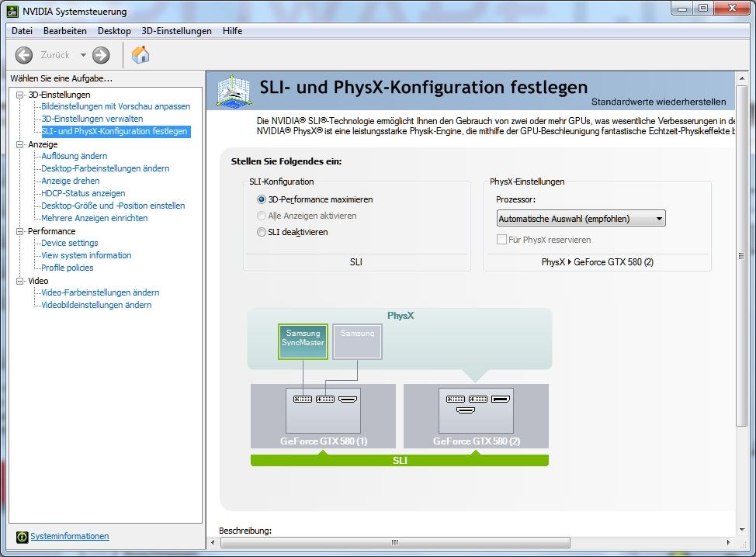The height and width of the screenshot is (557, 756).
Task: Open Mehrere Anzeigen einrichten
Action: coord(95,218)
